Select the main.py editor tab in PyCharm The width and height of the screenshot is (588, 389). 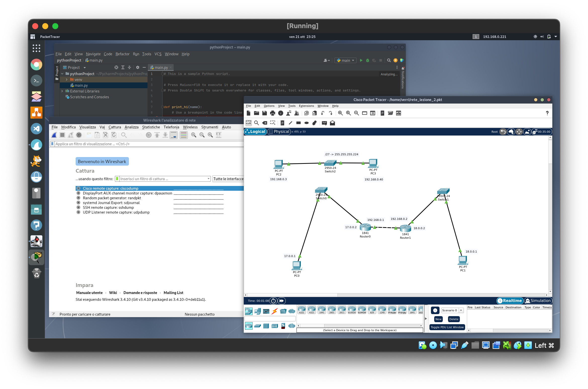161,68
